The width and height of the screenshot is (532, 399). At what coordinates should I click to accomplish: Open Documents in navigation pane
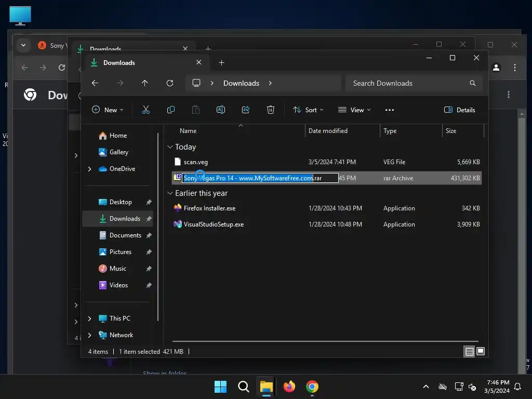tap(117, 235)
